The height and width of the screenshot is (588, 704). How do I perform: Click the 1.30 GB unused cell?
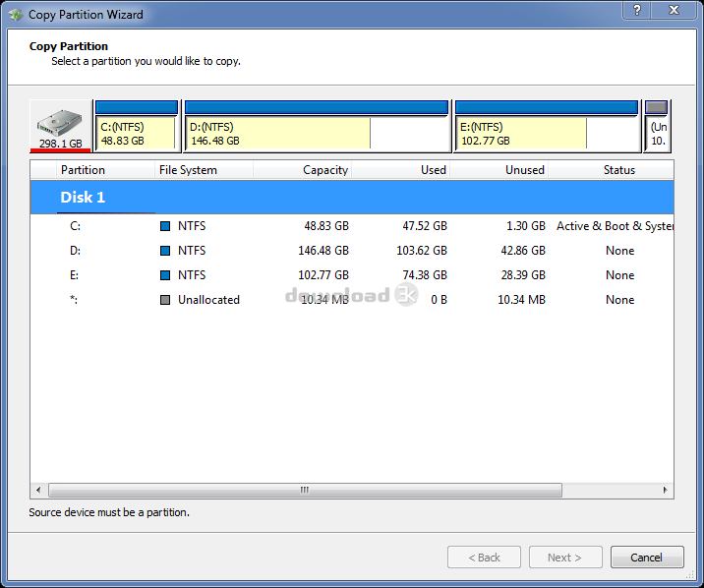pos(526,226)
